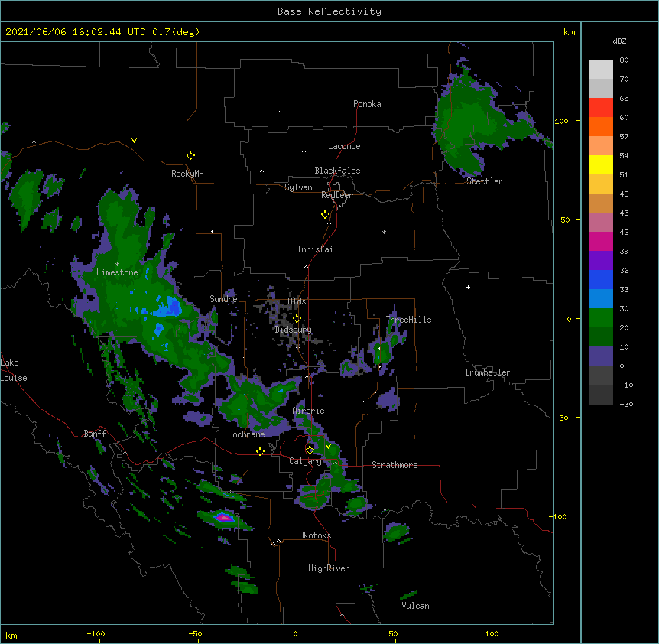Click the ThreeHills city label
Screen dimensions: 659x644
point(408,320)
